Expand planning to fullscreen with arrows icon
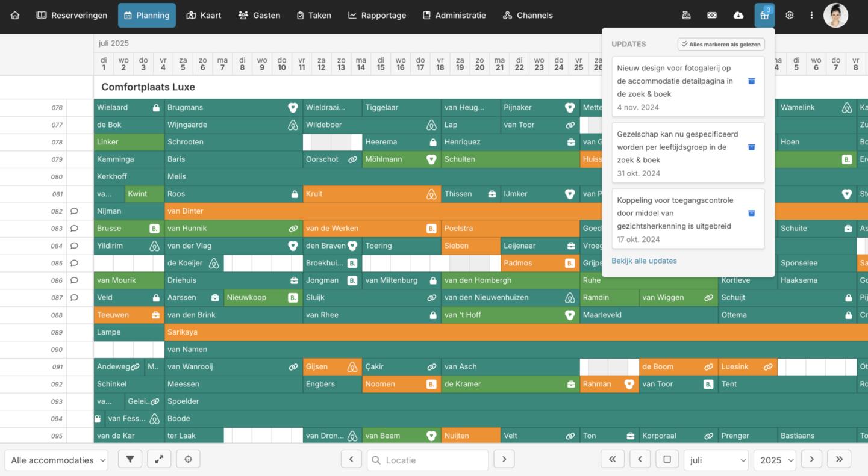The height and width of the screenshot is (476, 868). [x=159, y=459]
